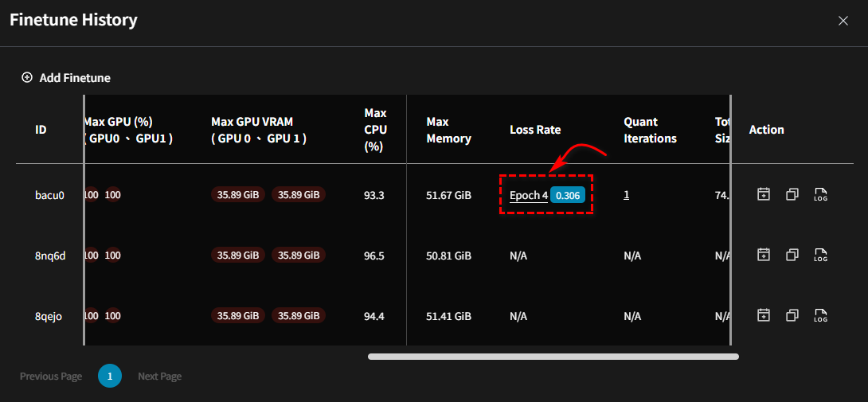Click the table's horizontal scrollbar

553,357
